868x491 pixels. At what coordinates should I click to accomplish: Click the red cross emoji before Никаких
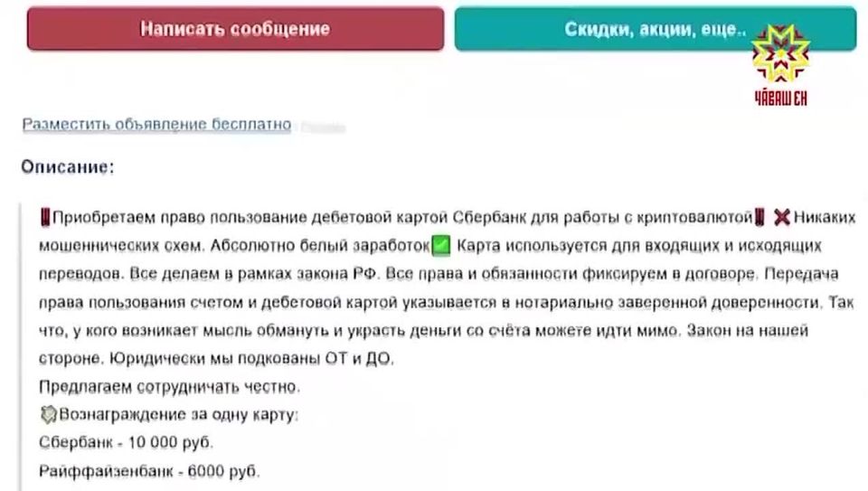click(781, 218)
